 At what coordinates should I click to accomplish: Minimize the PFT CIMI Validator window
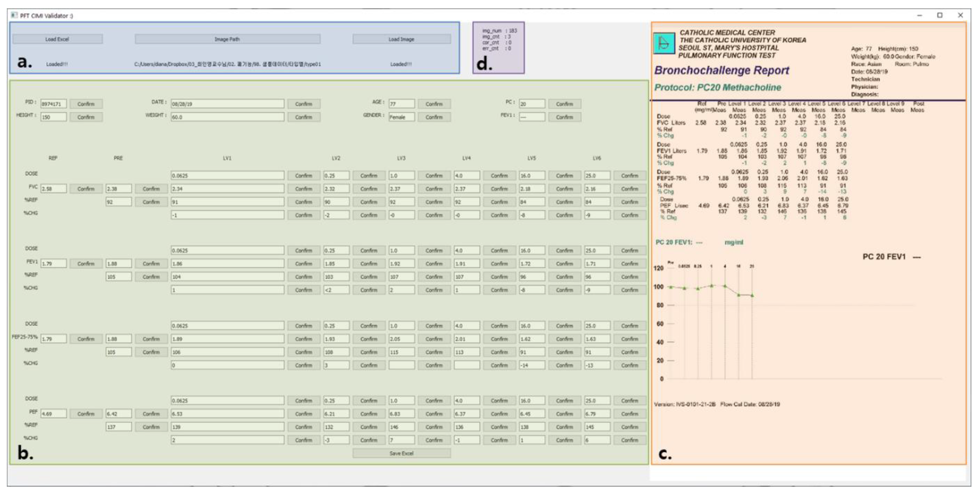[919, 15]
